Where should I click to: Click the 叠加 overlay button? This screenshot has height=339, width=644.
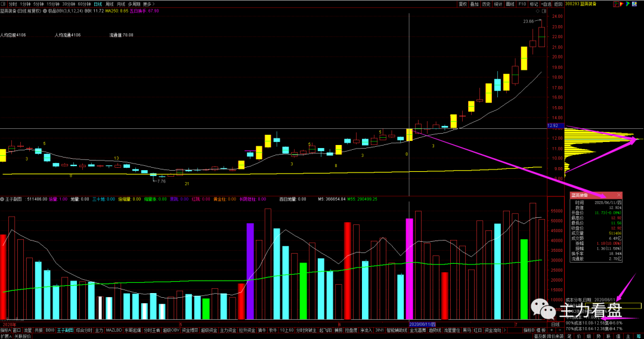point(475,4)
